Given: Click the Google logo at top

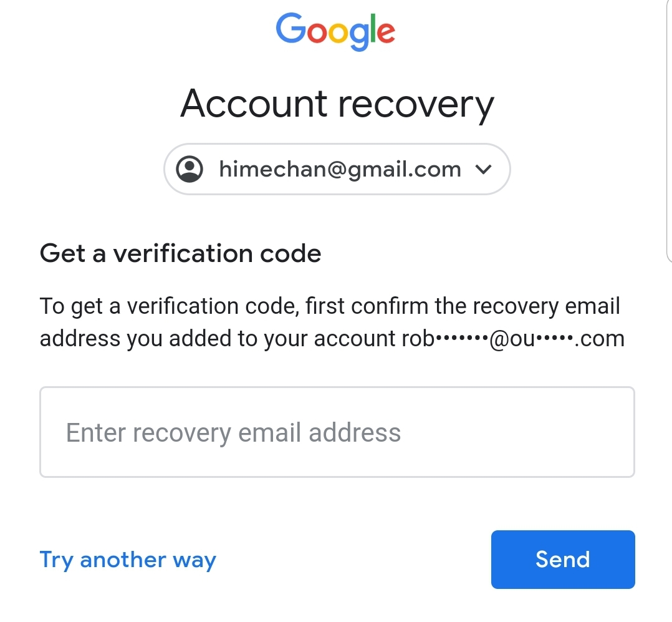Looking at the screenshot, I should tap(335, 31).
